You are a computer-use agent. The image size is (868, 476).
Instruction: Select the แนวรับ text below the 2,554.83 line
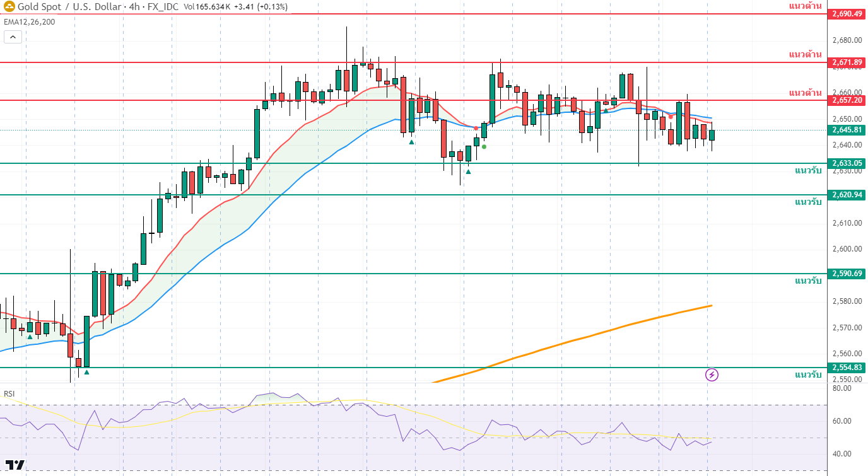click(x=808, y=375)
